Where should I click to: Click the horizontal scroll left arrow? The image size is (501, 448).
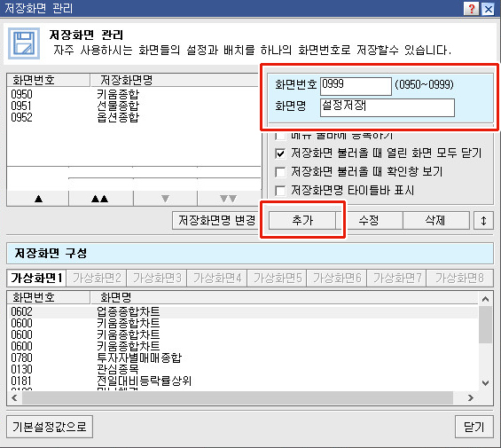coord(14,397)
